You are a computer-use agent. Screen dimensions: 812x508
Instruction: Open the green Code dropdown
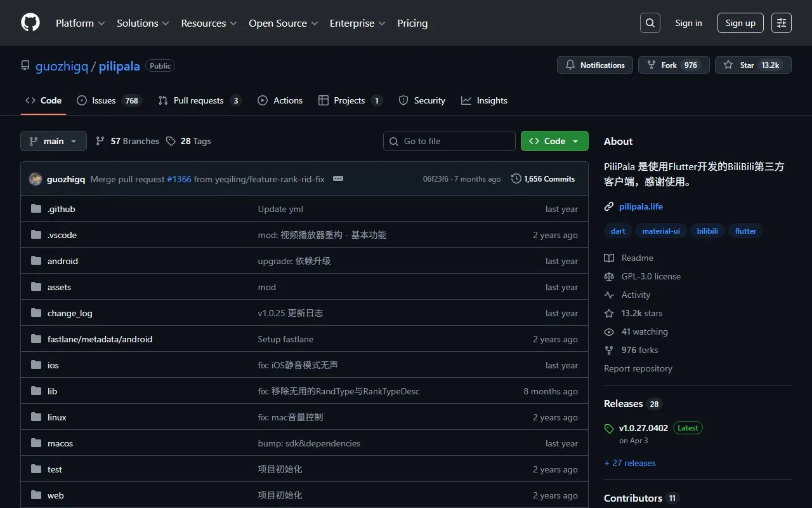tap(554, 141)
